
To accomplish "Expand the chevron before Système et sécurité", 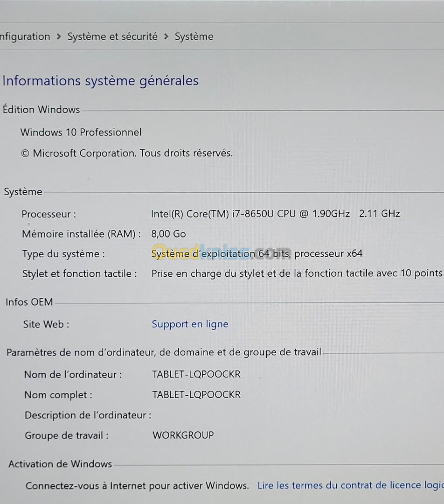I will coord(59,37).
